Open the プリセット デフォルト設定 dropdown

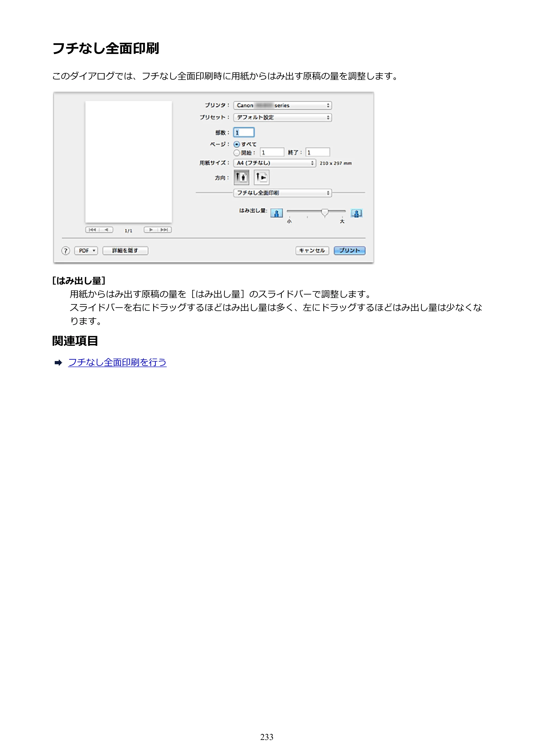283,118
